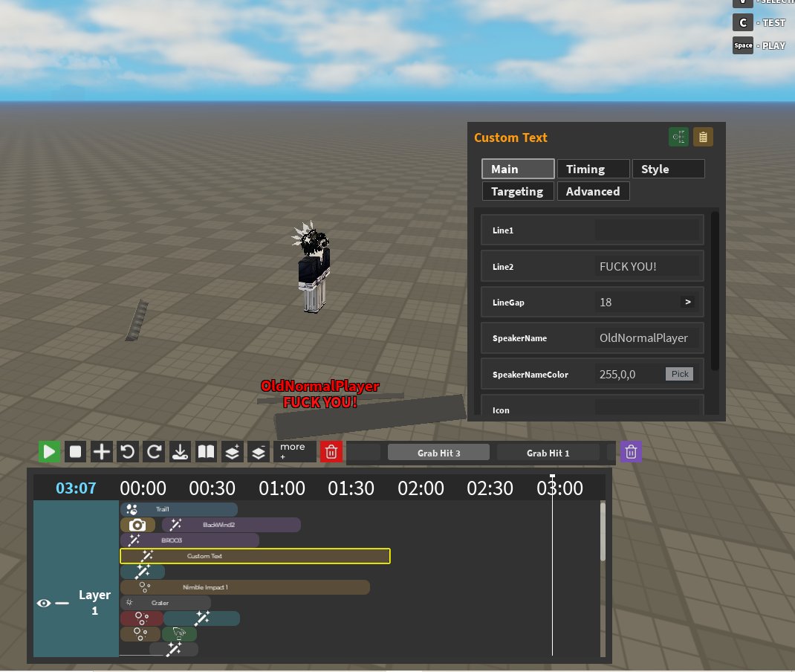Click the properties panel scrollbar

[x=715, y=291]
